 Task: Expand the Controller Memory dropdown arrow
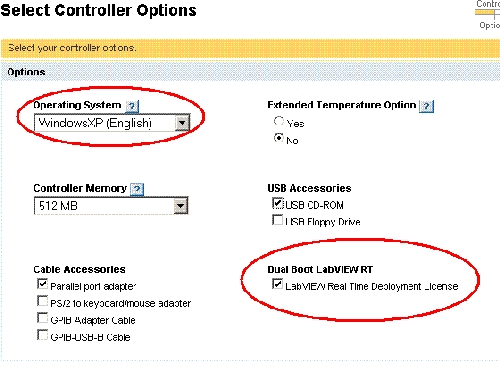point(180,205)
